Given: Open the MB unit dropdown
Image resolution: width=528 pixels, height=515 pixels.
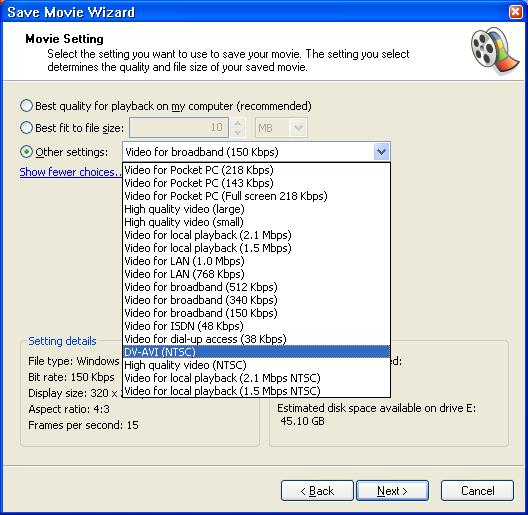Looking at the screenshot, I should 281,128.
